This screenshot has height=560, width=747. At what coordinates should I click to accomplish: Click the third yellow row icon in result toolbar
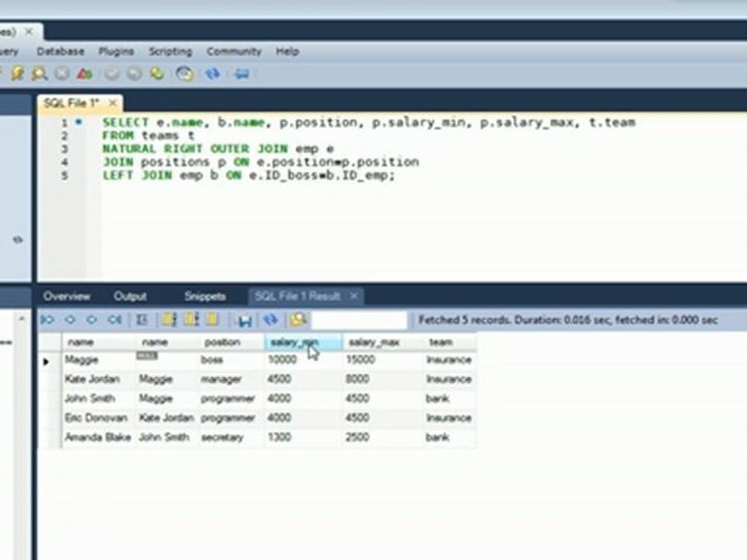point(212,320)
